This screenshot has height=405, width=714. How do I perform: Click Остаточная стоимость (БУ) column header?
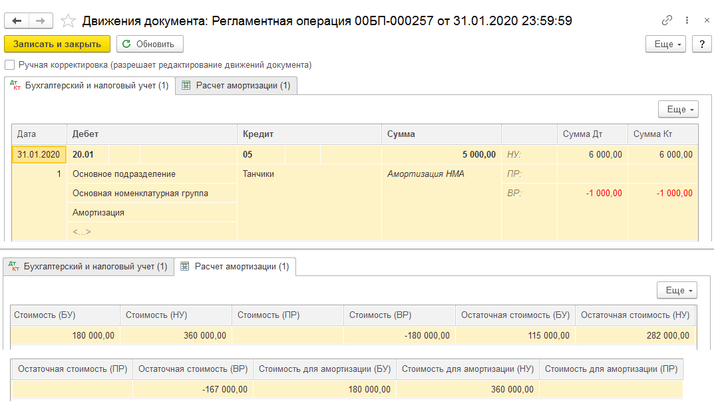click(514, 314)
